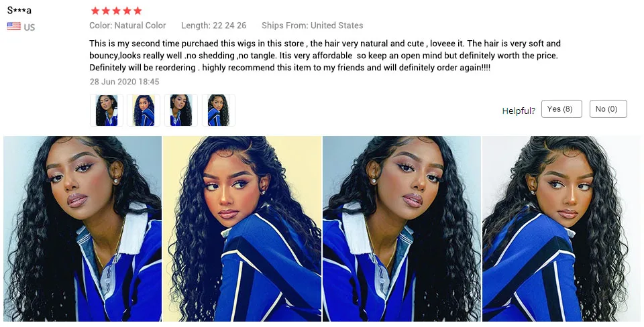Open the fourth review photo thumbnail
This screenshot has height=327, width=644.
point(219,111)
